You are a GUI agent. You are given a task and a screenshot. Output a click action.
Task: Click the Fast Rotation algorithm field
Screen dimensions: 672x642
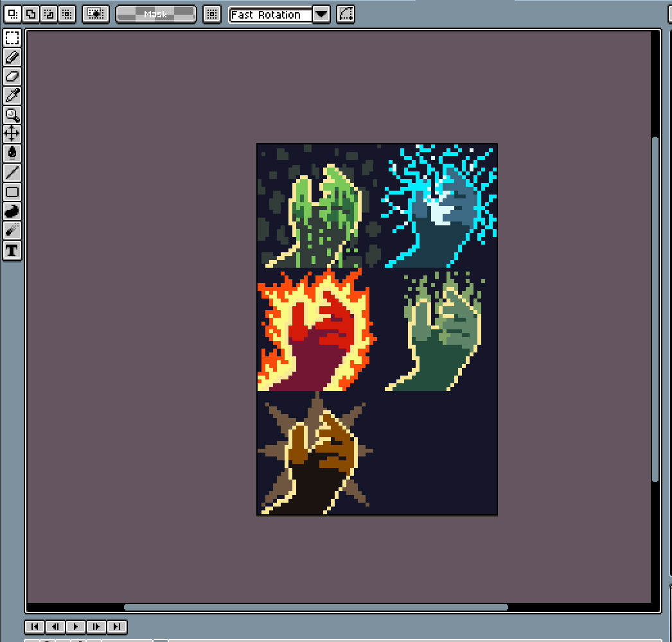(x=270, y=15)
